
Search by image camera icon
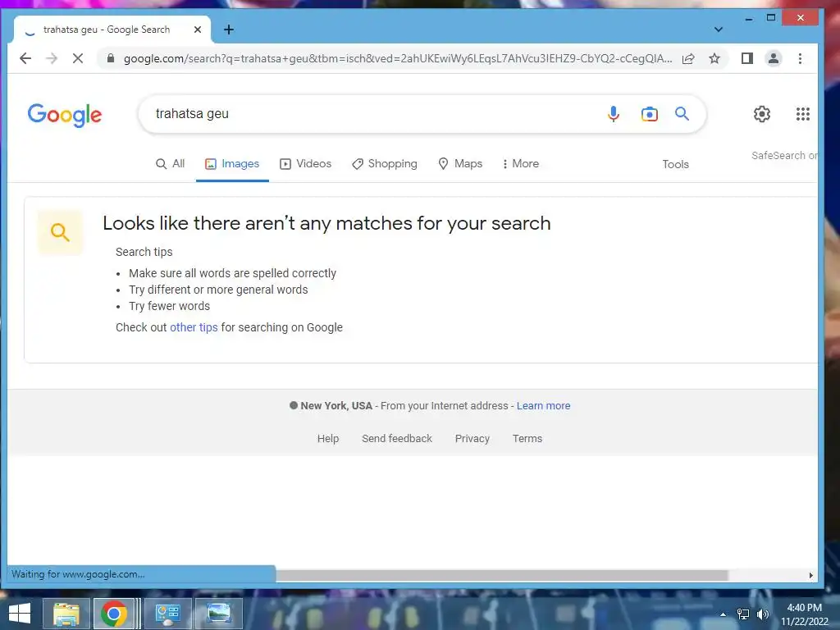click(650, 113)
